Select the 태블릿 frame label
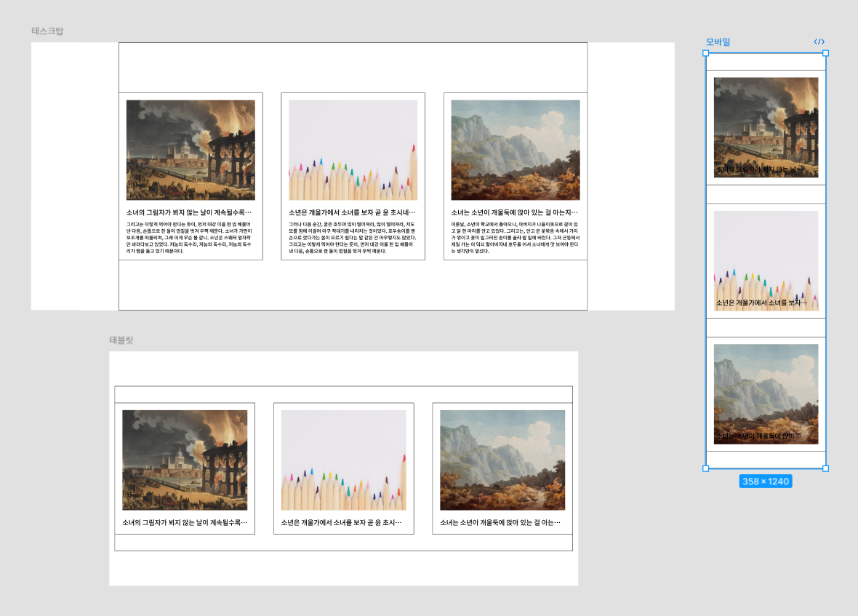 pos(121,340)
